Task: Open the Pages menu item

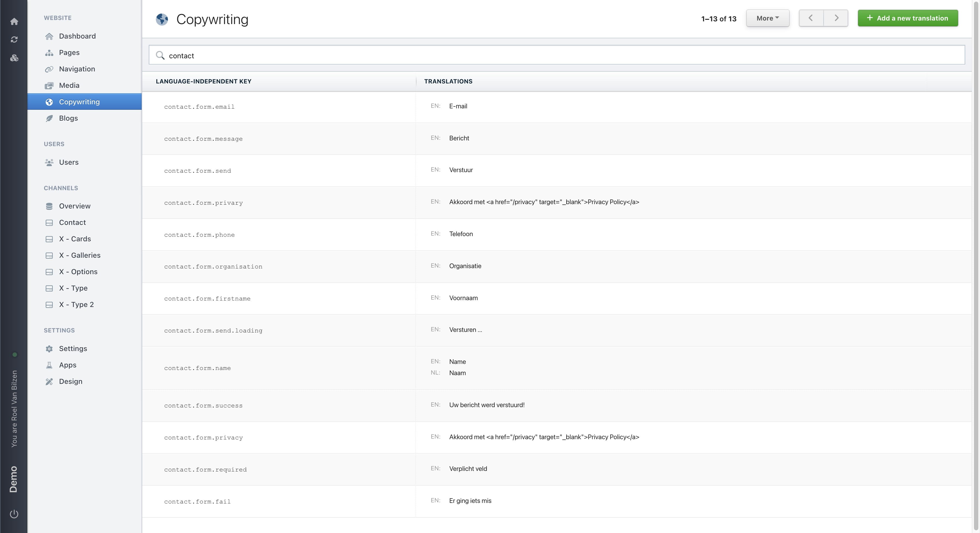Action: 69,53
